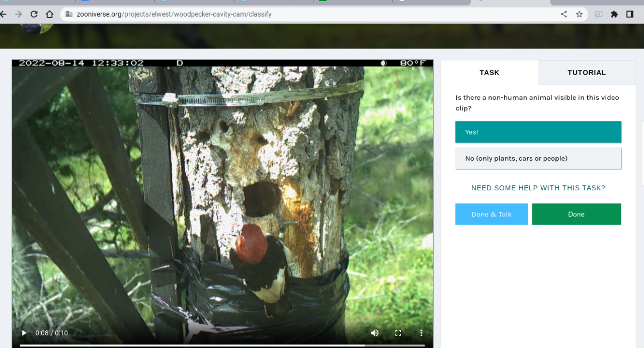Go to the browser home page icon
The image size is (644, 348).
49,14
